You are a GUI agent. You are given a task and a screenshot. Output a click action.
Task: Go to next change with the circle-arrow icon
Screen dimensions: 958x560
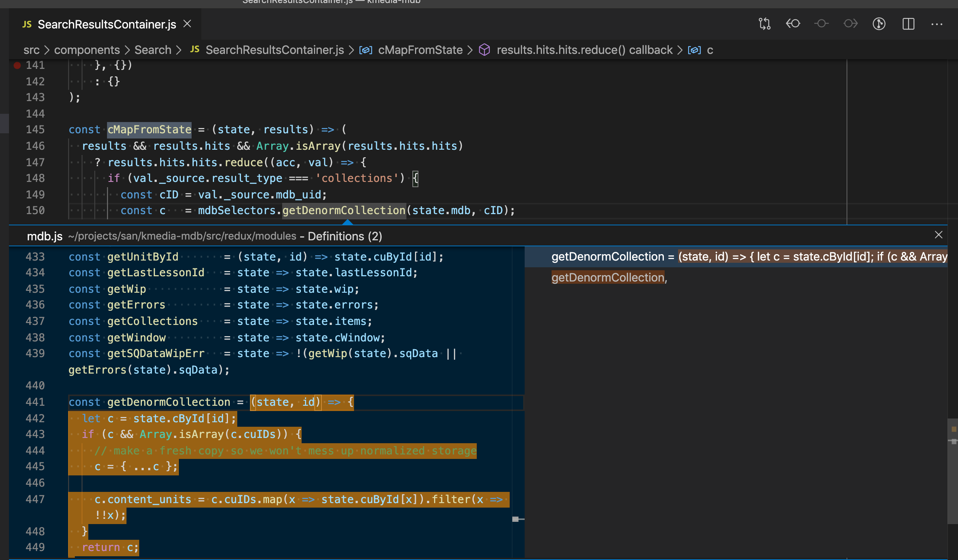851,24
